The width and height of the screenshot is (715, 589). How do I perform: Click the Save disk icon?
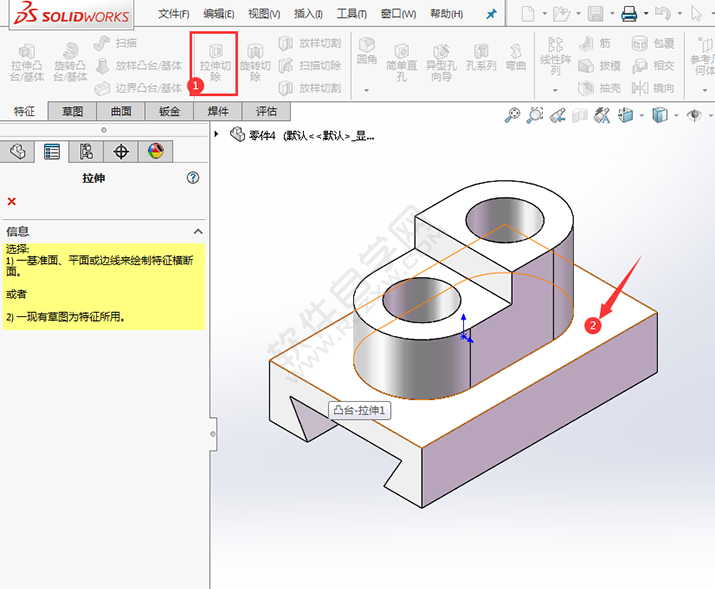596,14
